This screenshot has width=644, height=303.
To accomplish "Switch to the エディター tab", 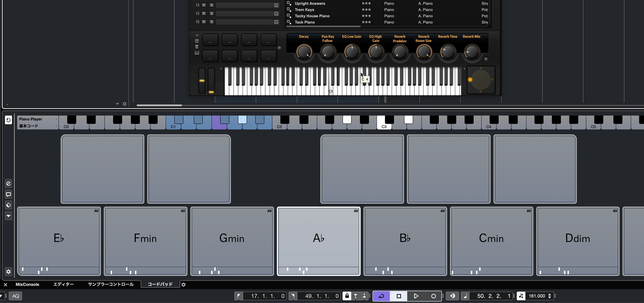I will pyautogui.click(x=64, y=284).
